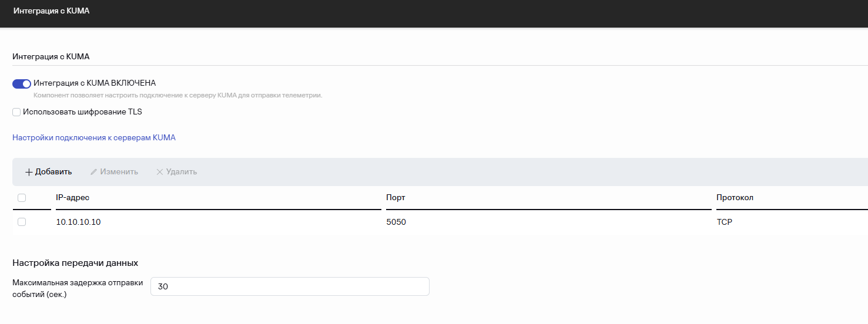The image size is (868, 324).
Task: Open Настройки подключения к серверам KUMA link
Action: point(94,138)
